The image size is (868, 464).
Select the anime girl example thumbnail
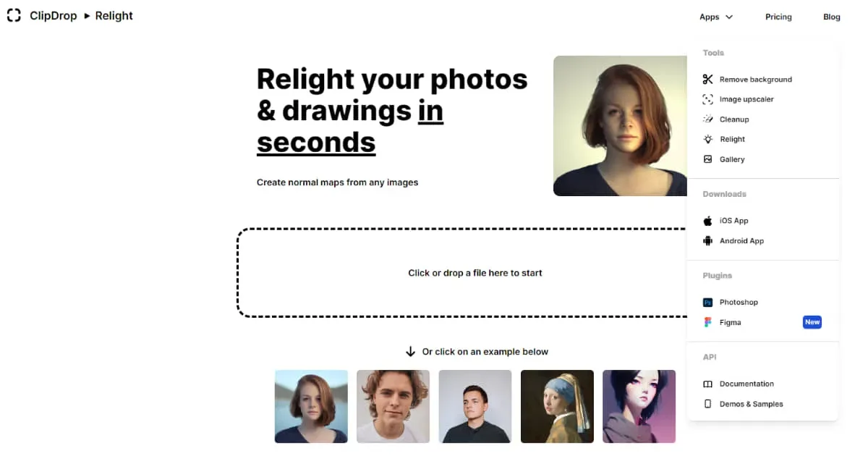[x=639, y=406]
